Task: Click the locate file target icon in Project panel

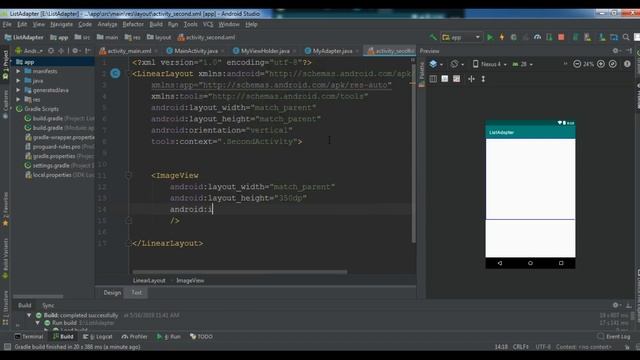Action: point(51,51)
